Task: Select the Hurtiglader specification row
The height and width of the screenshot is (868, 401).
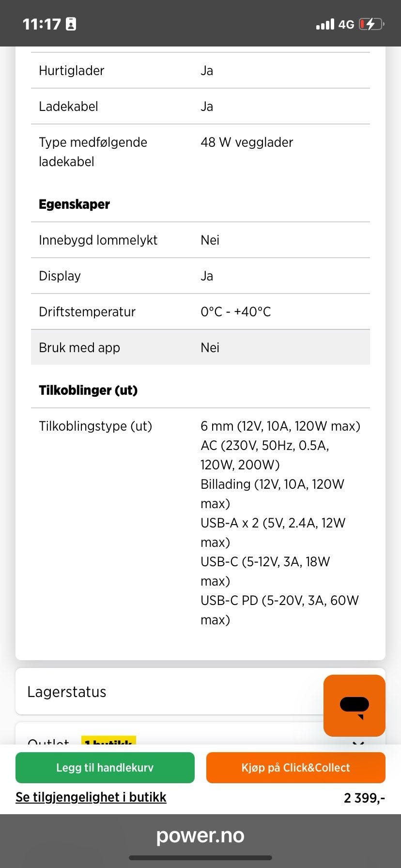Action: [200, 71]
